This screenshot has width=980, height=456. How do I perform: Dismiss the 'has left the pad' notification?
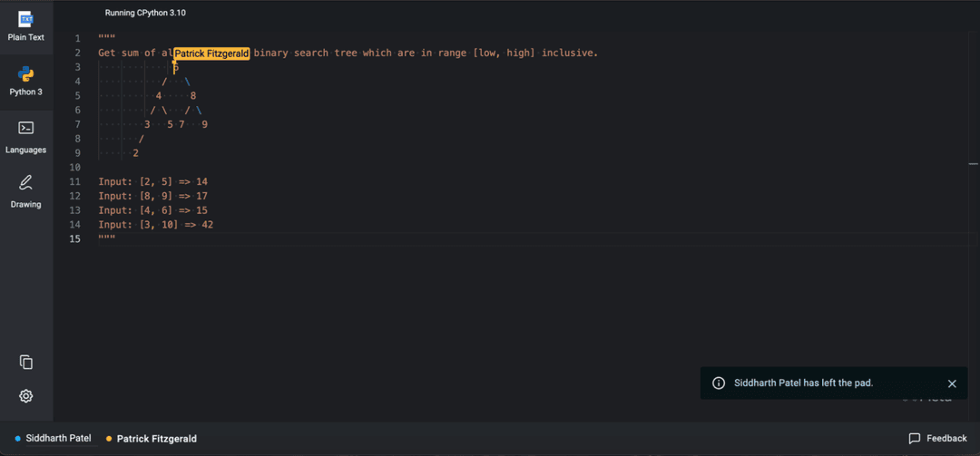pyautogui.click(x=952, y=383)
